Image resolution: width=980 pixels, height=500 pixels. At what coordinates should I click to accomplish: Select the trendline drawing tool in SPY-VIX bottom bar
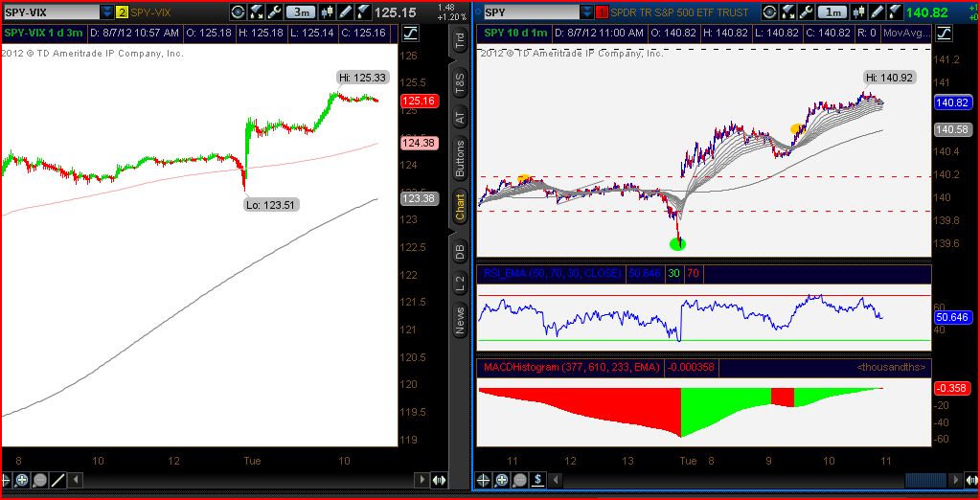(57, 480)
